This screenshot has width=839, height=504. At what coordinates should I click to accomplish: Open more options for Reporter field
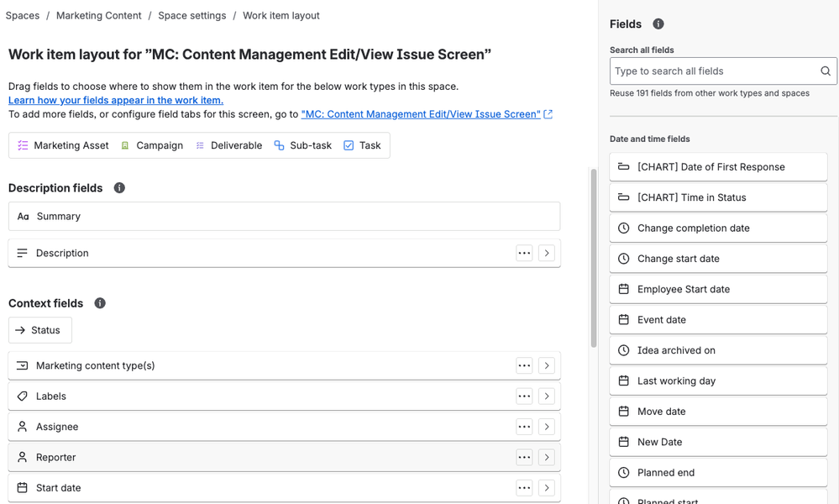[x=524, y=458]
